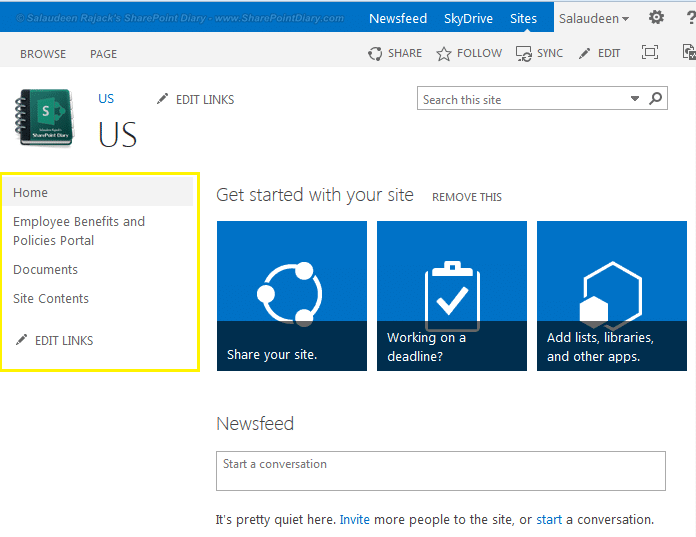Click the US top navigation link

106,99
